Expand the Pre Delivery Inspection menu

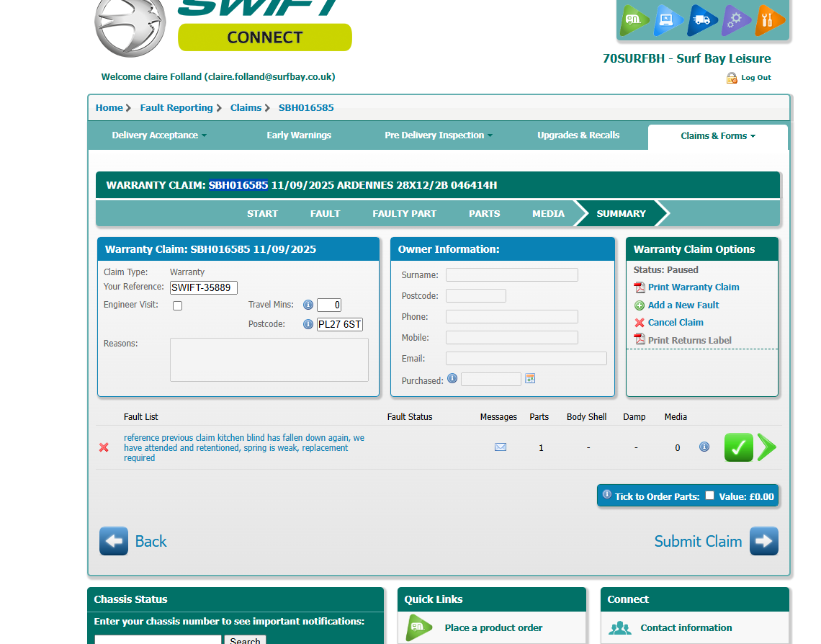(x=439, y=135)
